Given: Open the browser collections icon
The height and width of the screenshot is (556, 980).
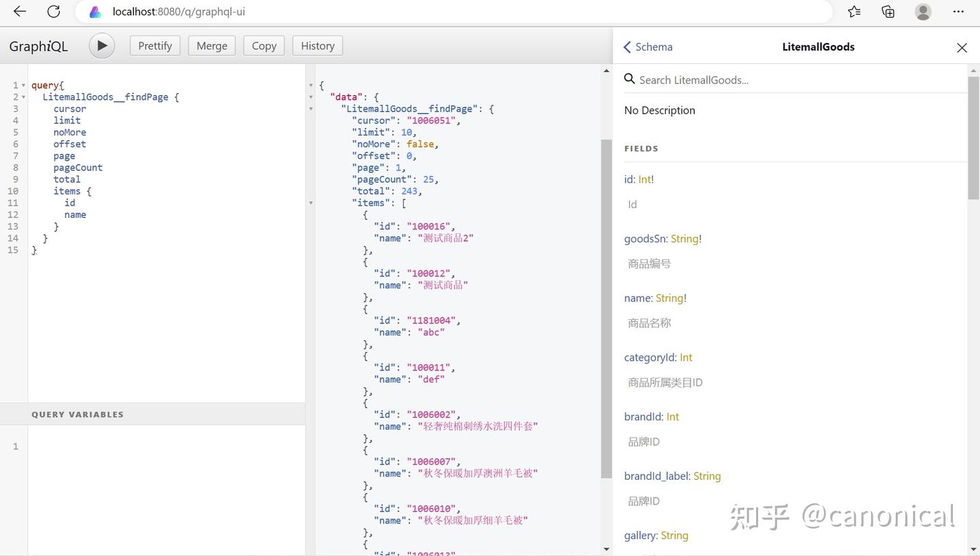Looking at the screenshot, I should [x=888, y=12].
